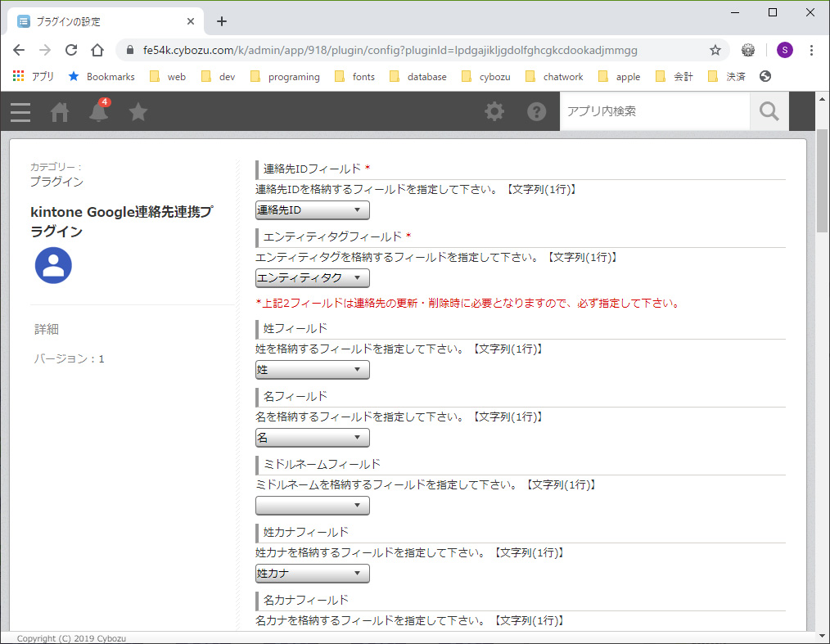Open kintone settings gear icon
Screen dimensions: 830x644
(494, 111)
